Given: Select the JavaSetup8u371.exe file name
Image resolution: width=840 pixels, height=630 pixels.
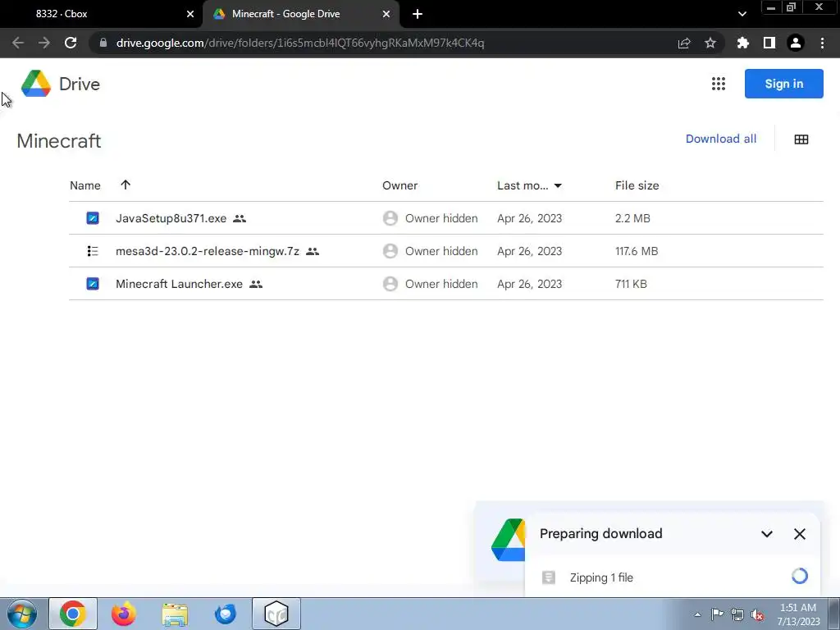Looking at the screenshot, I should pos(171,218).
